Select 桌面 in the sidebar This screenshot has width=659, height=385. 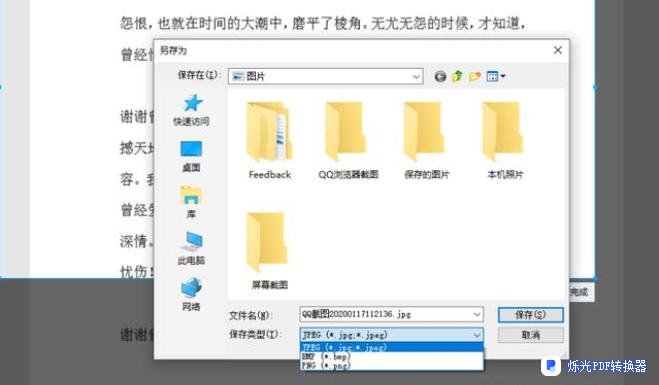(191, 156)
